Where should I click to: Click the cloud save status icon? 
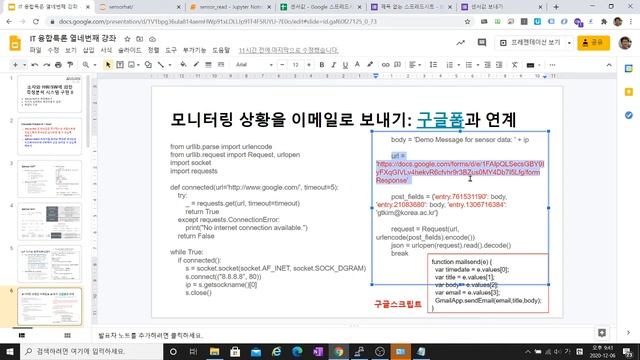[152, 39]
